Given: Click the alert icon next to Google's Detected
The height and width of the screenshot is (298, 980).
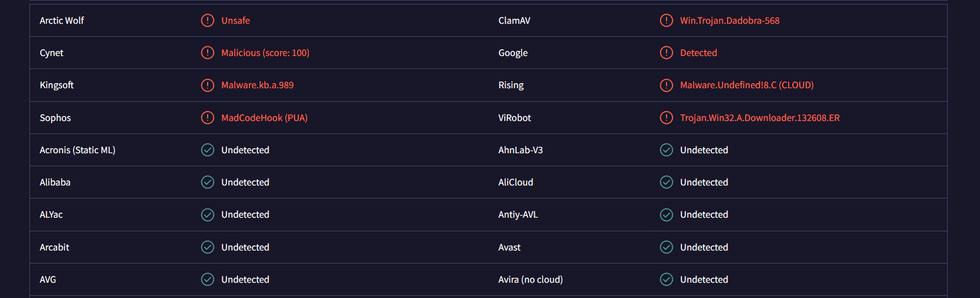Looking at the screenshot, I should (667, 53).
